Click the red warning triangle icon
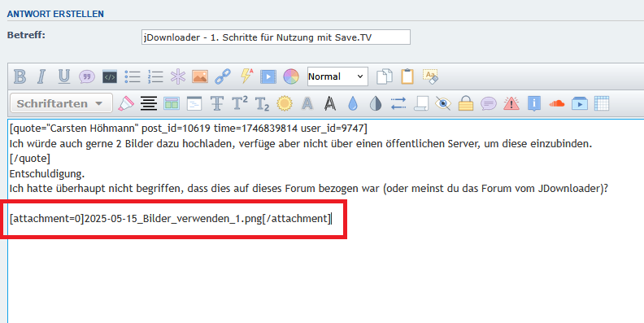Screen dimensions: 644x323 511,103
